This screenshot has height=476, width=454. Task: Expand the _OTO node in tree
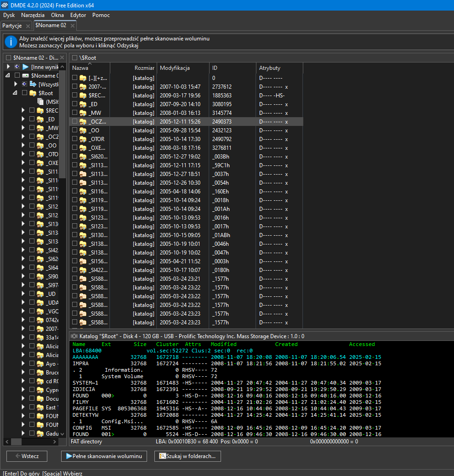23,154
